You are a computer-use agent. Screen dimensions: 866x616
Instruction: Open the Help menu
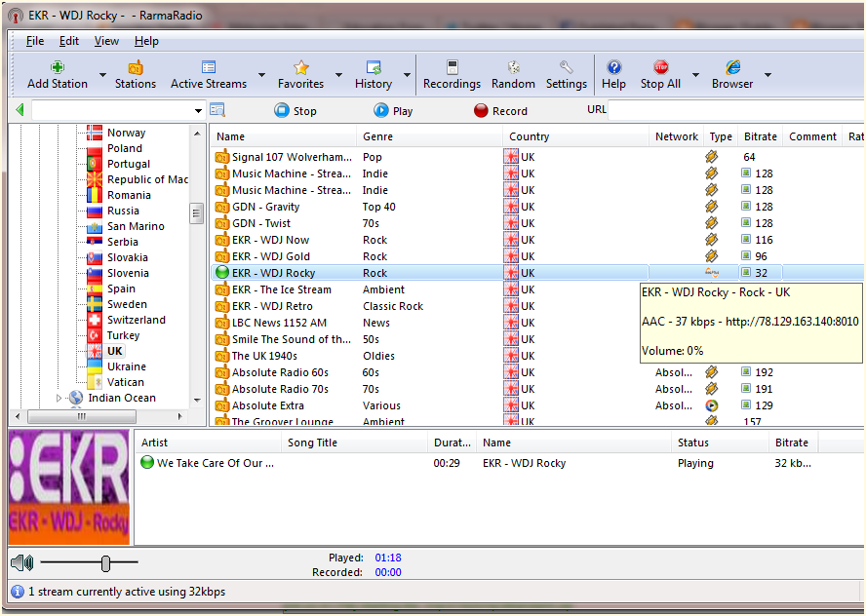coord(146,41)
